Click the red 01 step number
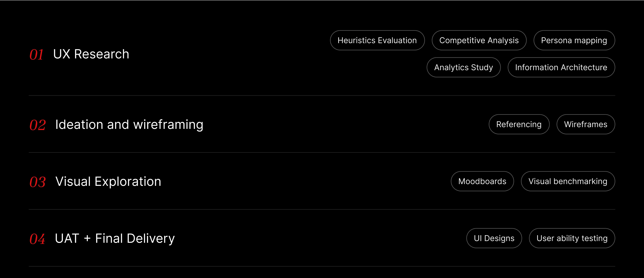This screenshot has height=278, width=644. (x=37, y=55)
